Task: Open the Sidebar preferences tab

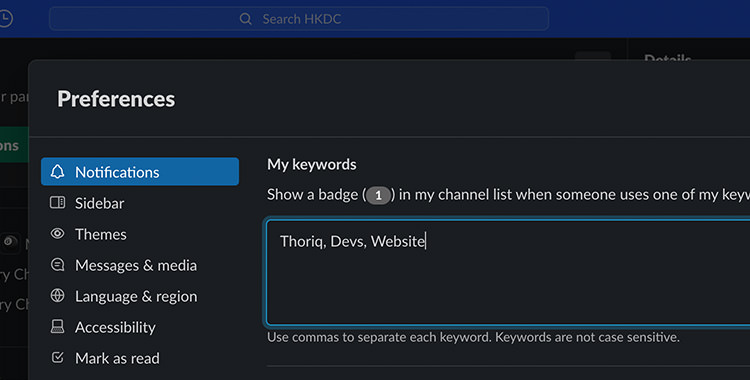Action: (x=140, y=203)
